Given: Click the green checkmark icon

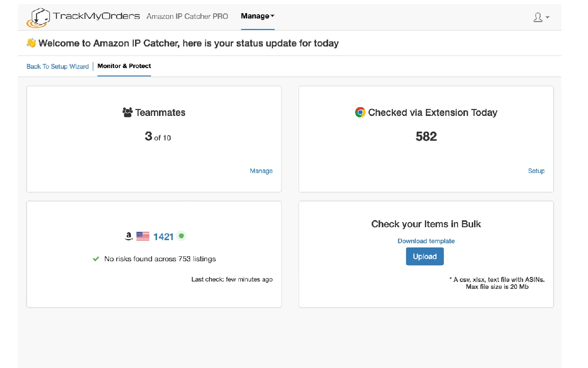Looking at the screenshot, I should (96, 259).
